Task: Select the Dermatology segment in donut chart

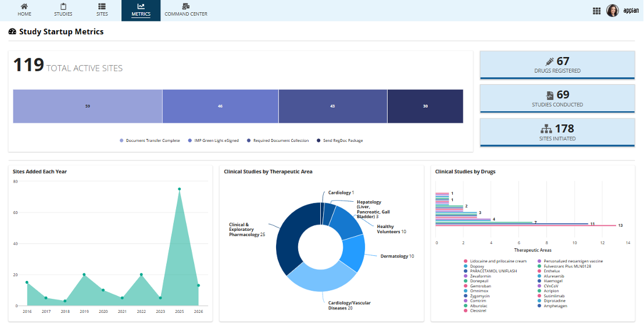Action: pos(353,254)
